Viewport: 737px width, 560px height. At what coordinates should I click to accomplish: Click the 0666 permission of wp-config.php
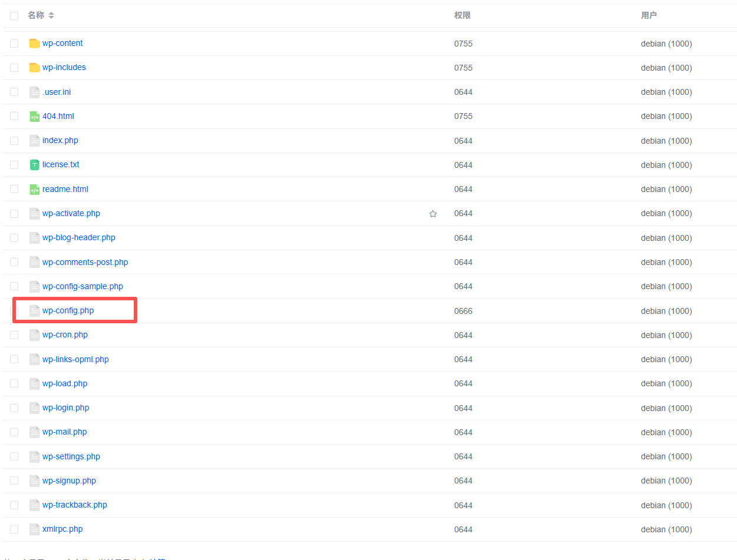point(464,311)
